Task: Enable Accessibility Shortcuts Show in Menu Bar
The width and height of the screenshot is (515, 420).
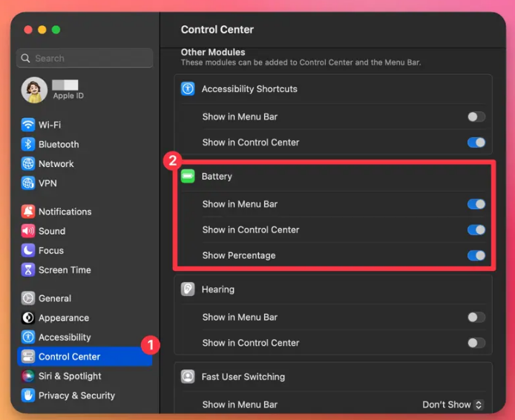Action: [476, 117]
